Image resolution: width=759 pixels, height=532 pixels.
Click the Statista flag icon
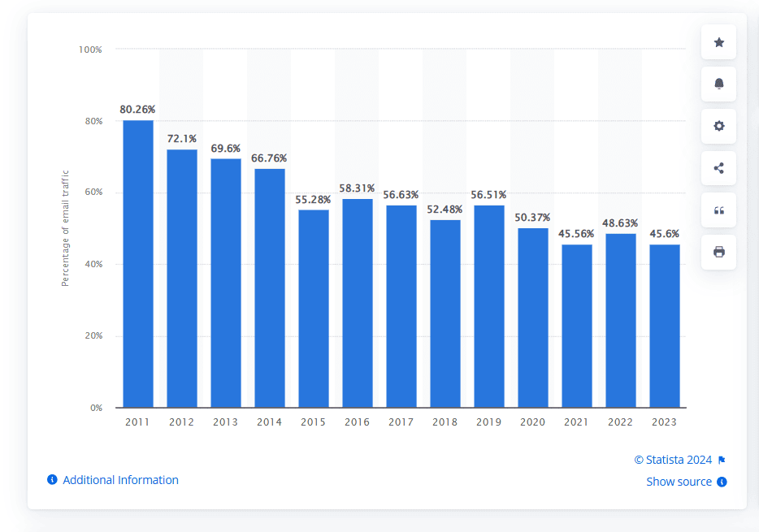coord(722,461)
